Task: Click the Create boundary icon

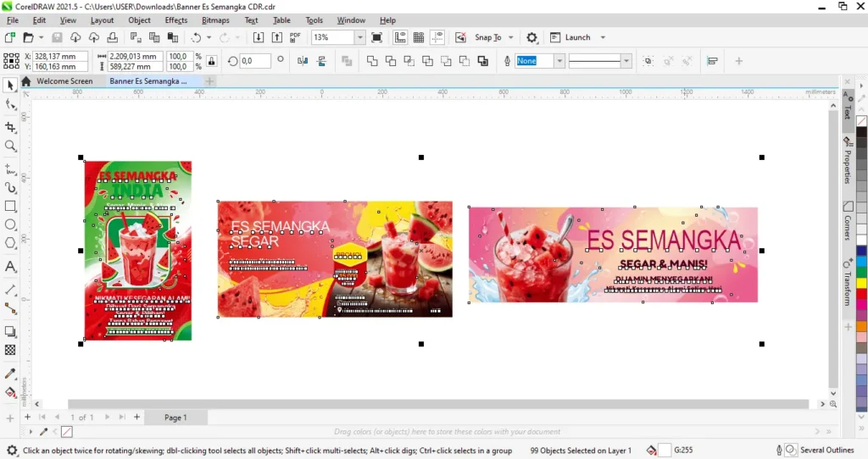Action: coord(482,61)
